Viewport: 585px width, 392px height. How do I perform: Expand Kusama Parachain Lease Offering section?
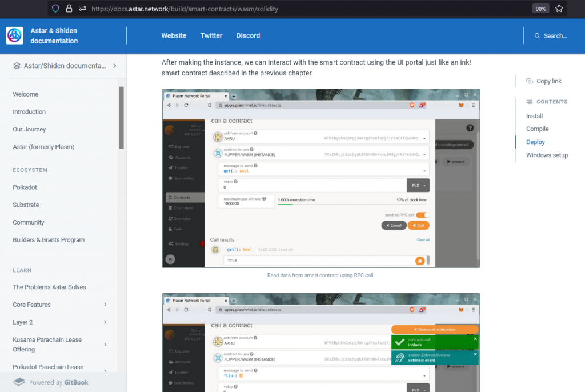(x=105, y=345)
